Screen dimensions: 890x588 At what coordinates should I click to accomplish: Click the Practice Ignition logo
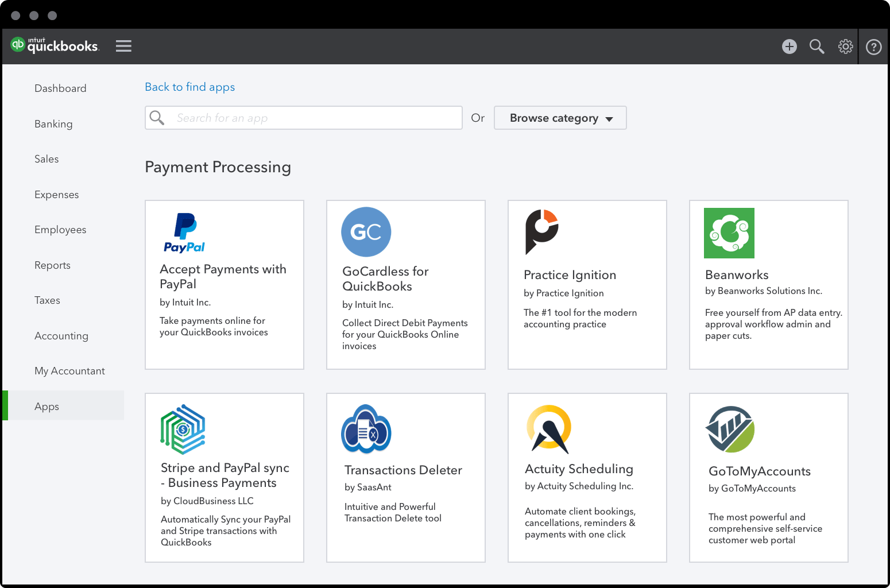point(541,232)
